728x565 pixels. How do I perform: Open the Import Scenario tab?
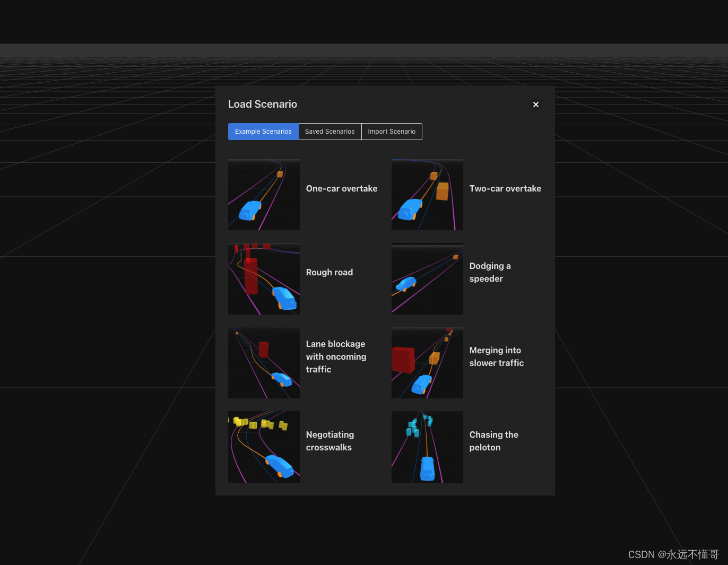click(392, 131)
